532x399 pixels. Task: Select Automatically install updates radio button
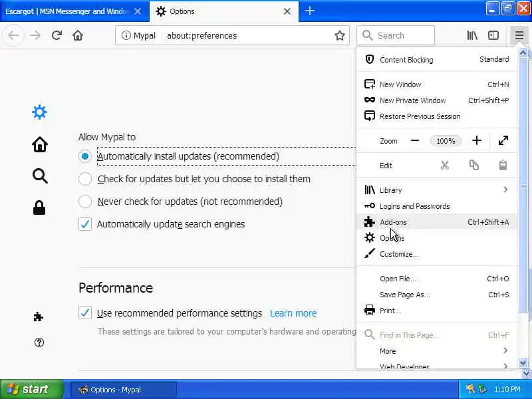85,156
